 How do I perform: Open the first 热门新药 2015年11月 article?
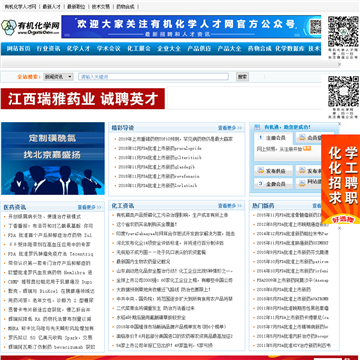(x=289, y=215)
